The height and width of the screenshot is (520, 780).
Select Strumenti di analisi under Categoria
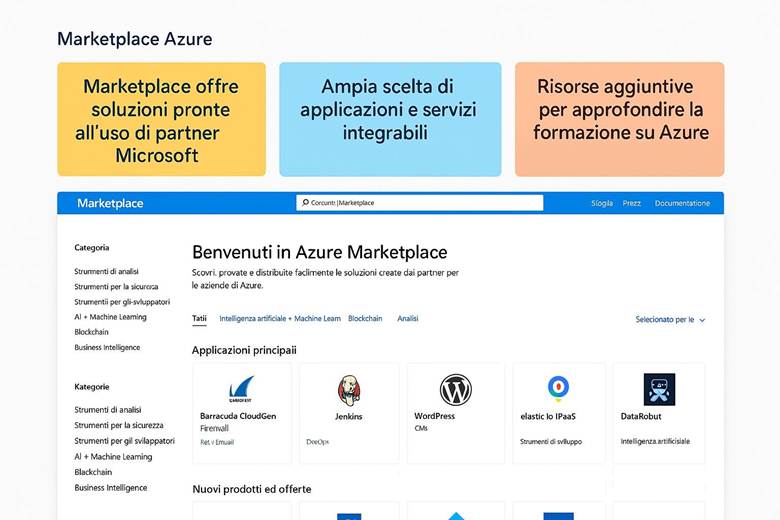(106, 271)
